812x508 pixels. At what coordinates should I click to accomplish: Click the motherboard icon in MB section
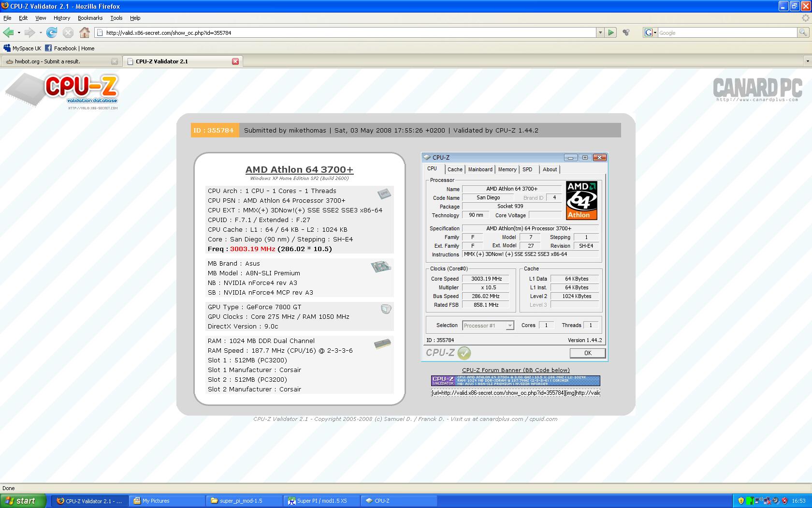tap(381, 267)
